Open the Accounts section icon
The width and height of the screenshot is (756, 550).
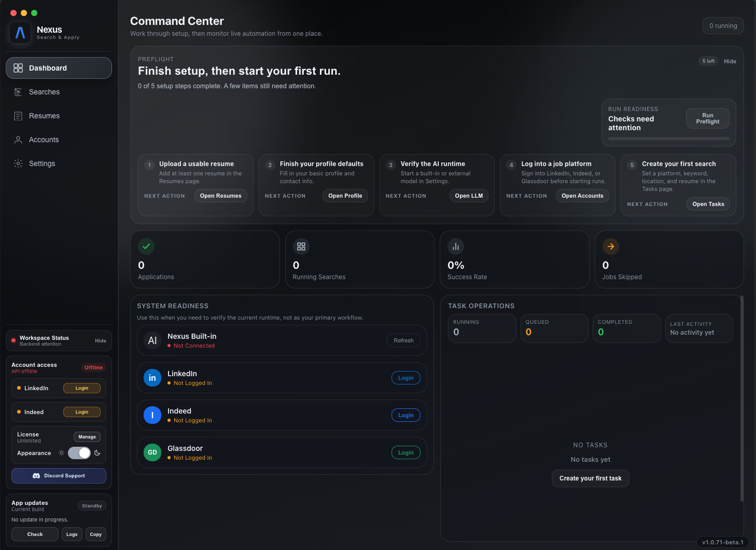click(x=19, y=140)
